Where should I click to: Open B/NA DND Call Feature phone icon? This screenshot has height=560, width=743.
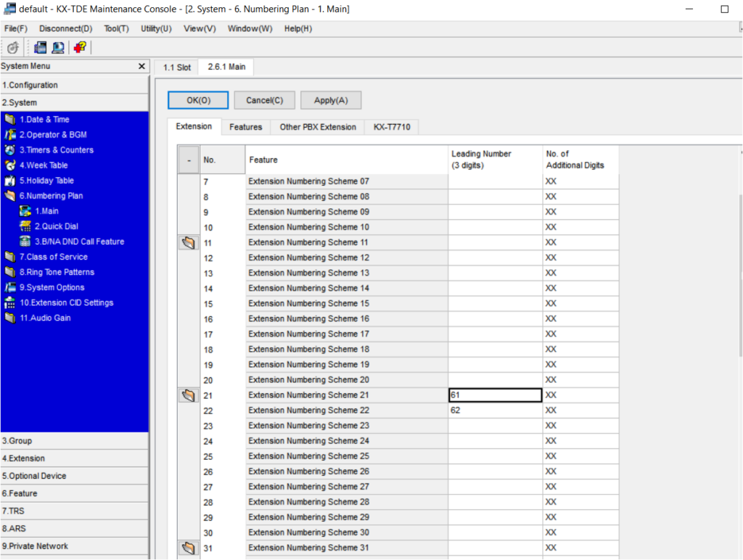click(25, 242)
